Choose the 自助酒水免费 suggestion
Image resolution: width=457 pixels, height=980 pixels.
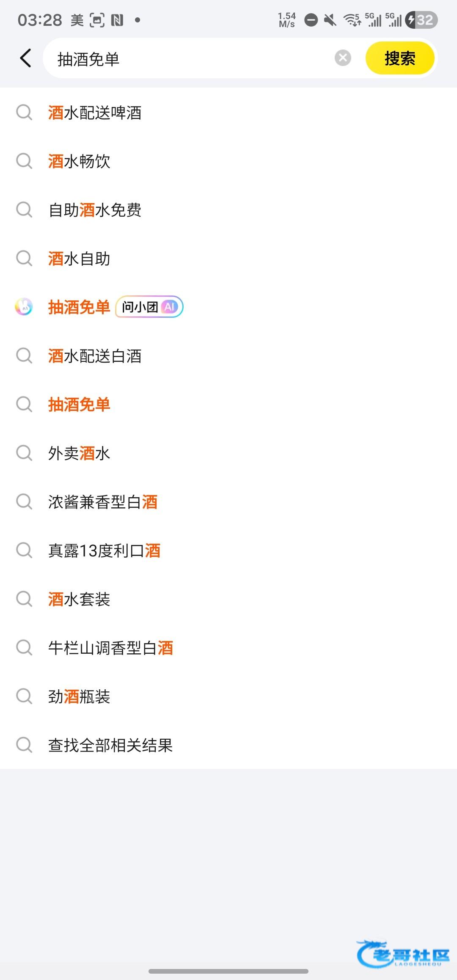(95, 210)
